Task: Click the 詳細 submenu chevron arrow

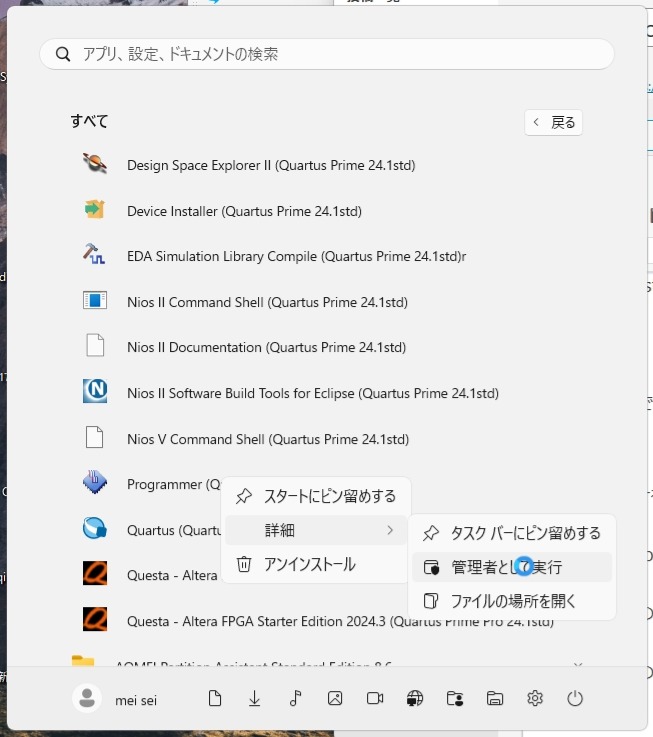Action: tap(390, 530)
